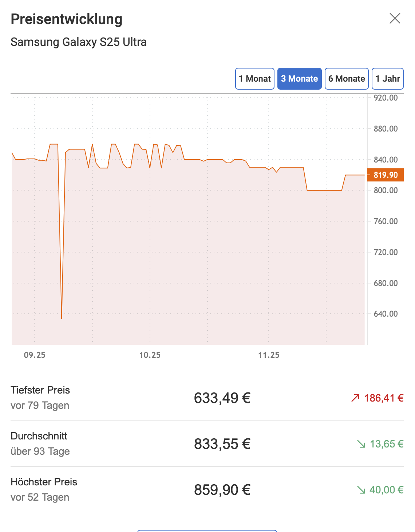Switch to the 1 Monat range
The image size is (415, 532).
[x=255, y=79]
